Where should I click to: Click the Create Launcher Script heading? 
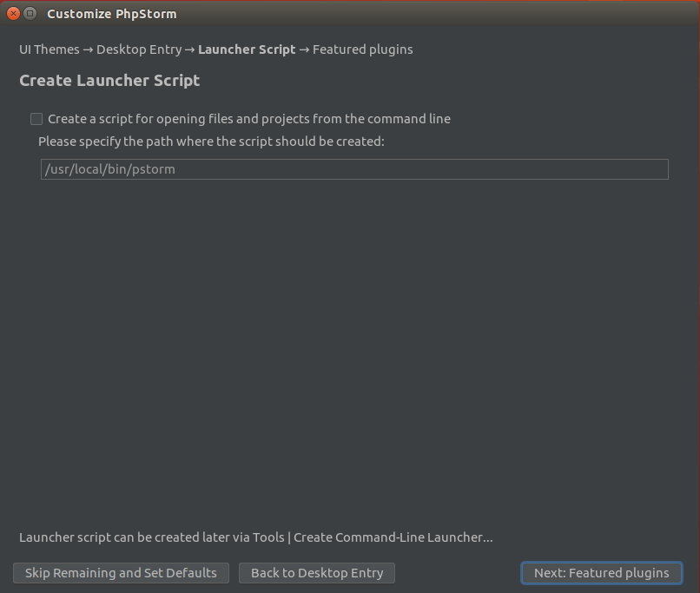109,81
